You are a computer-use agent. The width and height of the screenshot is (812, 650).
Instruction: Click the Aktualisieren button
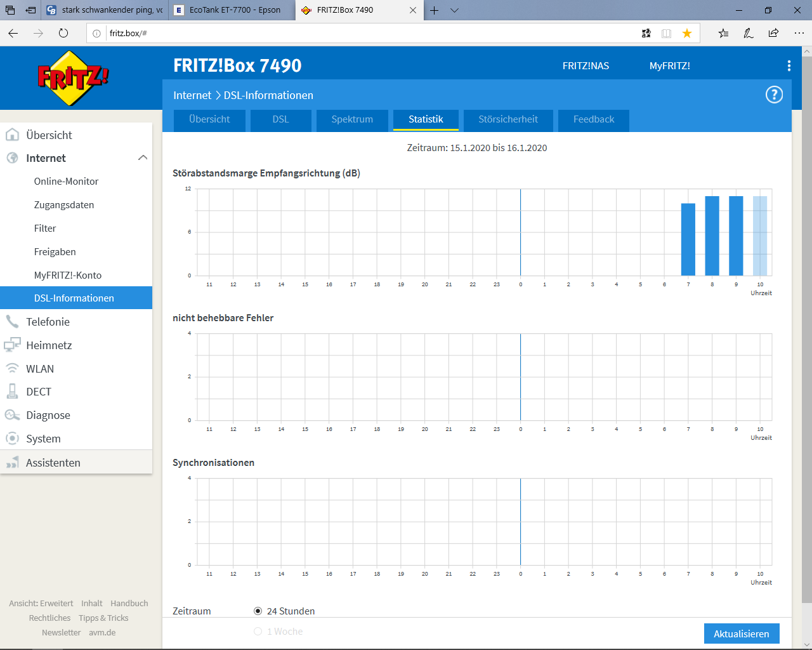[742, 633]
